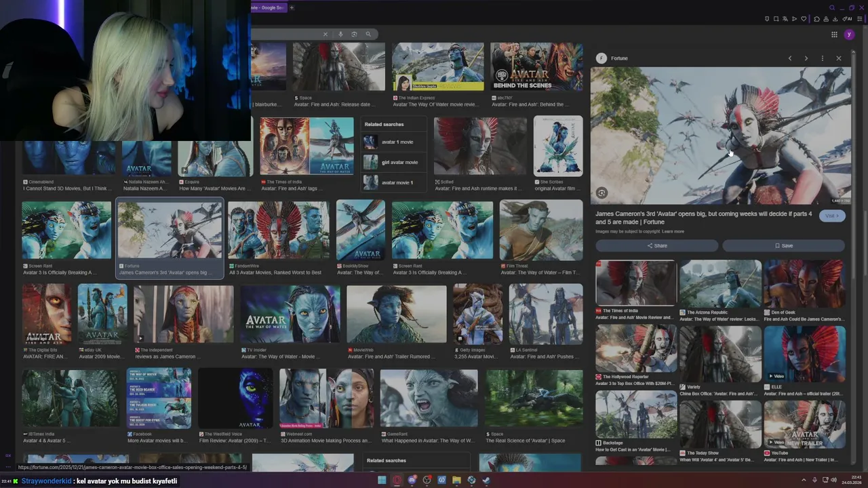Open browser downloads icon
The width and height of the screenshot is (868, 488).
coord(835,18)
